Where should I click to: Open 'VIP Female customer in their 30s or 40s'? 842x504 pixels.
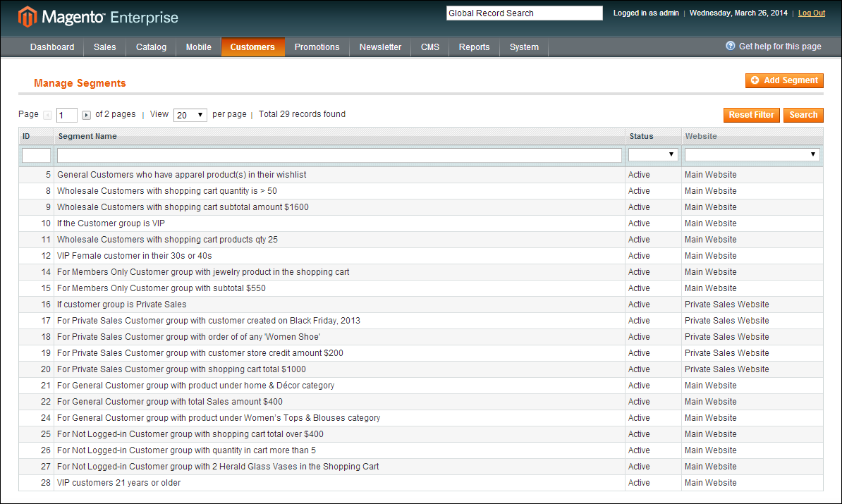[x=420, y=255]
